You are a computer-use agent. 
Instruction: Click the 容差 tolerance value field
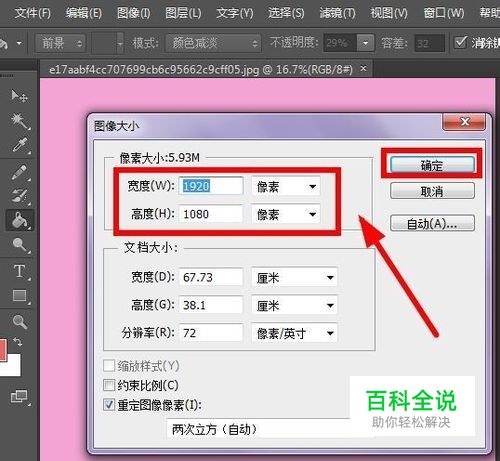point(429,43)
